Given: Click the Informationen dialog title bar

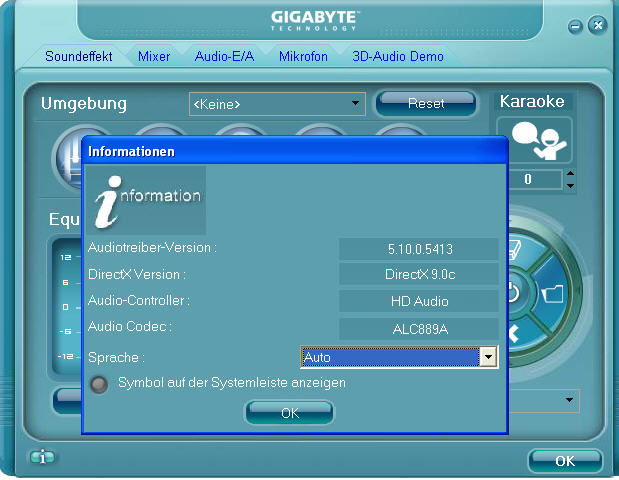Looking at the screenshot, I should [294, 151].
